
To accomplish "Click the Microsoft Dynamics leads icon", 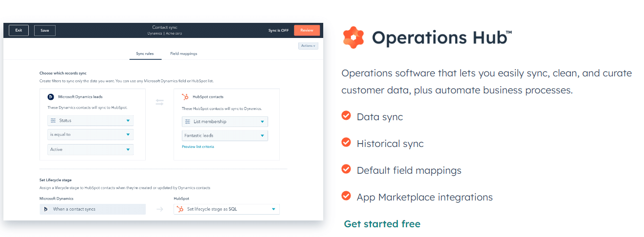I will 50,97.
